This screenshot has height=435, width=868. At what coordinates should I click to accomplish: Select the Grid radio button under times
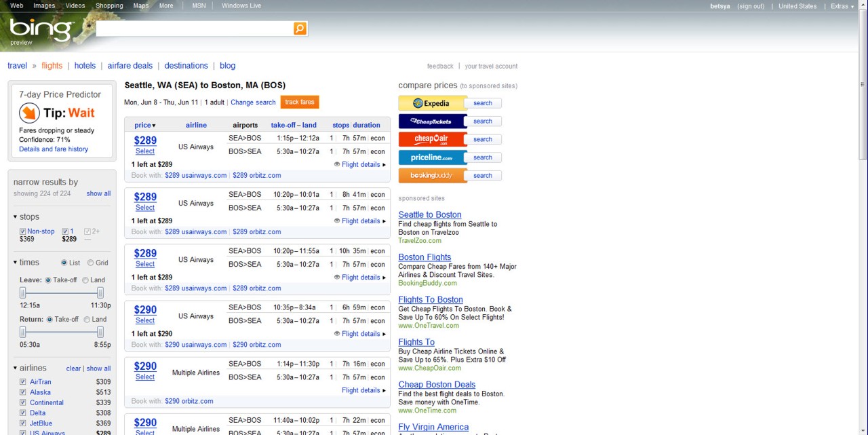pyautogui.click(x=91, y=263)
